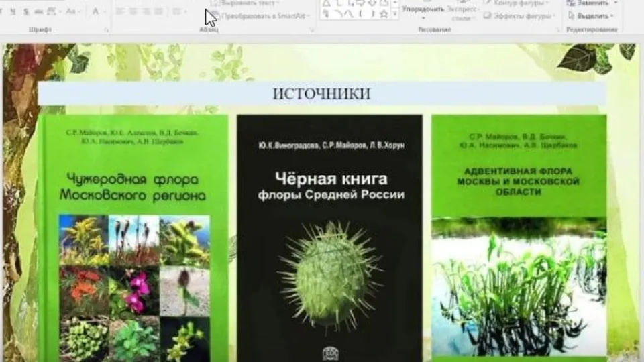
Task: Click Replace (Заменить) button
Action: click(x=592, y=3)
